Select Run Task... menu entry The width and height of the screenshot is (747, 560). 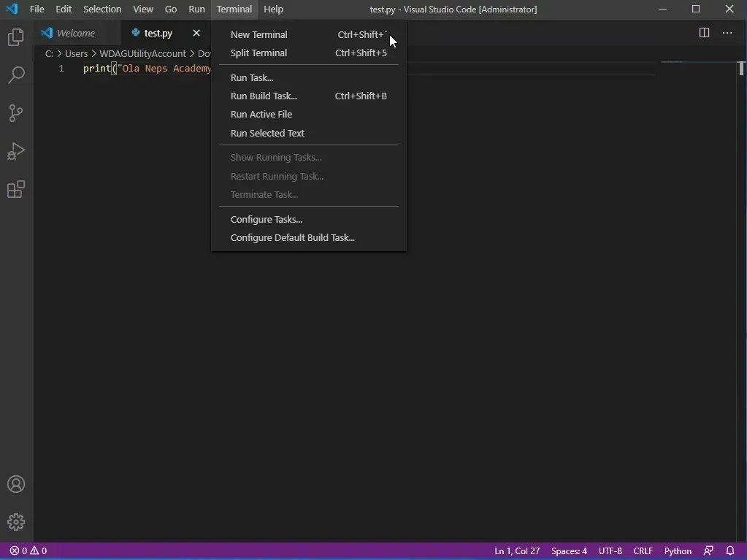[x=309, y=77]
